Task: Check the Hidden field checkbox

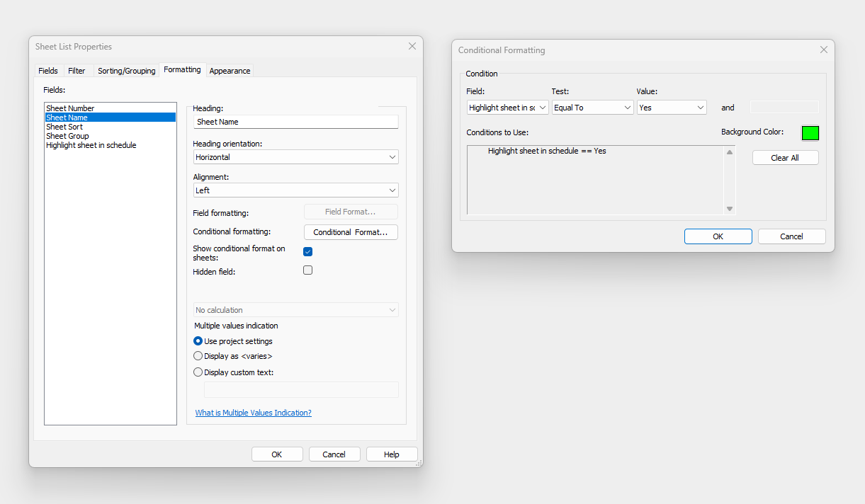Action: [307, 270]
